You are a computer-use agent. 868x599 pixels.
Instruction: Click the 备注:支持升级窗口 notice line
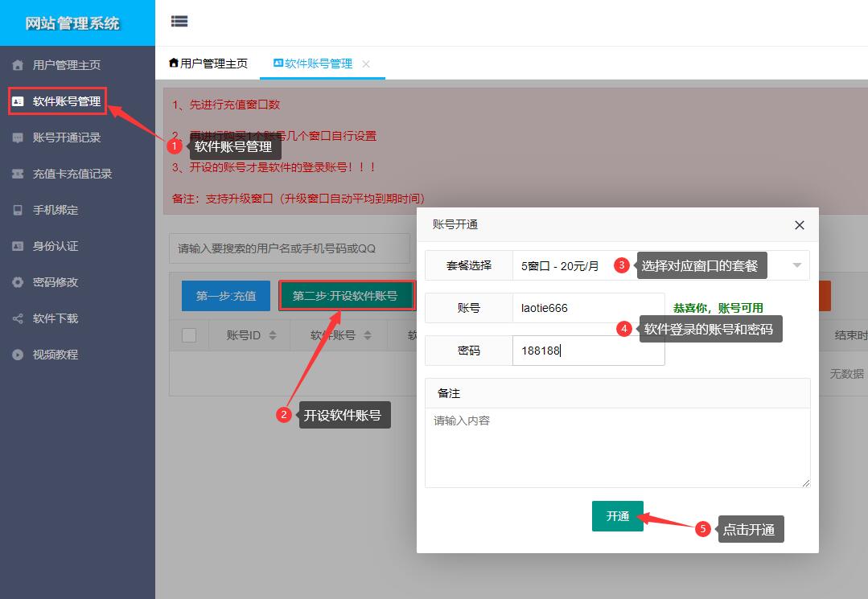298,199
